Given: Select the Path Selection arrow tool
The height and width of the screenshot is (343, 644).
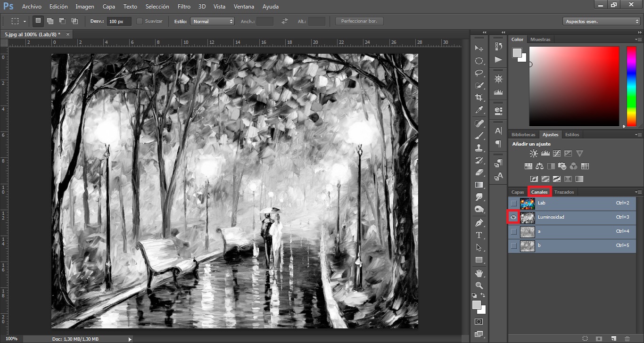Looking at the screenshot, I should click(x=479, y=247).
